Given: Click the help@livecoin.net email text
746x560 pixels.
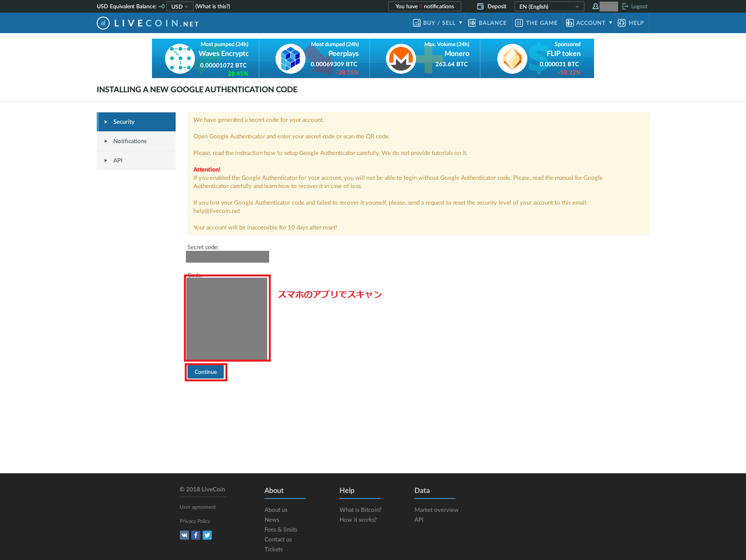Looking at the screenshot, I should (217, 211).
